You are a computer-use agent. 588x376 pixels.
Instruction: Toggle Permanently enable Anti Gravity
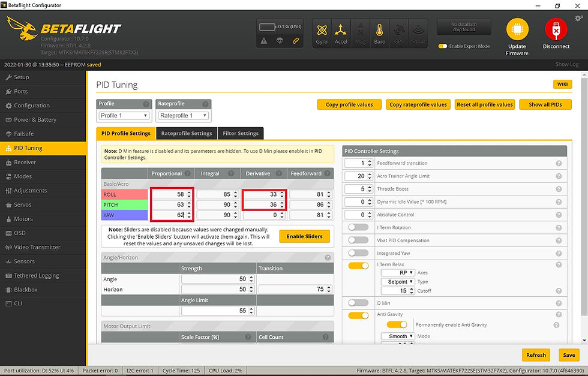397,324
